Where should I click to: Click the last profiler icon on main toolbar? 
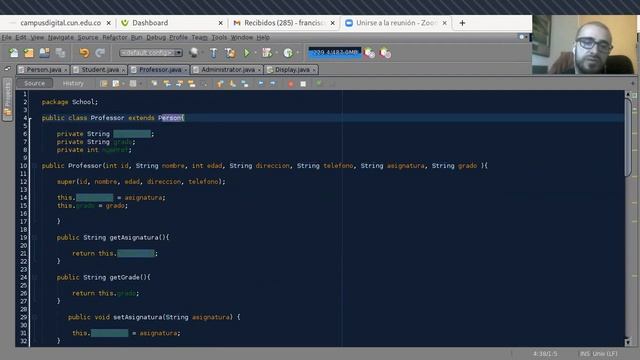tap(385, 53)
